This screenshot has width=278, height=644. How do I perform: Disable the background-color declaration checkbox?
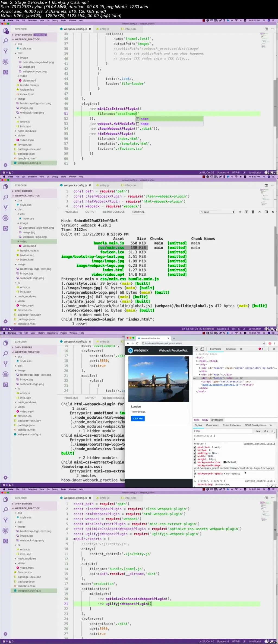pyautogui.click(x=195, y=462)
